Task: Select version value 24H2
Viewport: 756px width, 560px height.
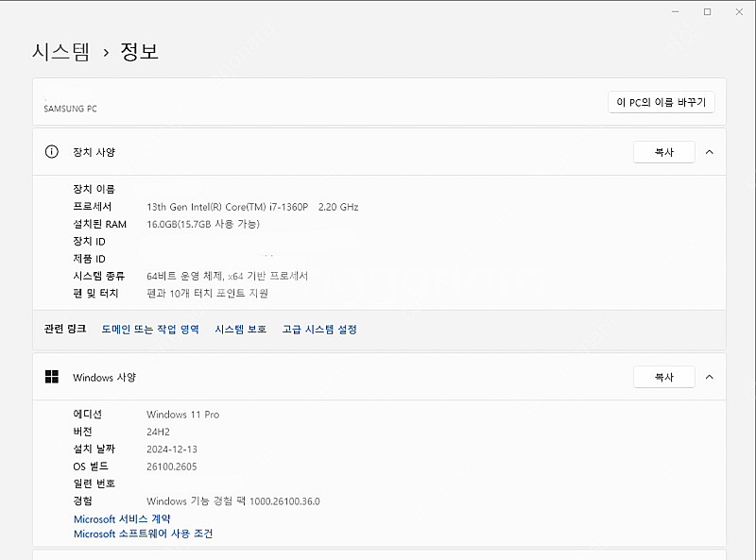Action: point(158,432)
